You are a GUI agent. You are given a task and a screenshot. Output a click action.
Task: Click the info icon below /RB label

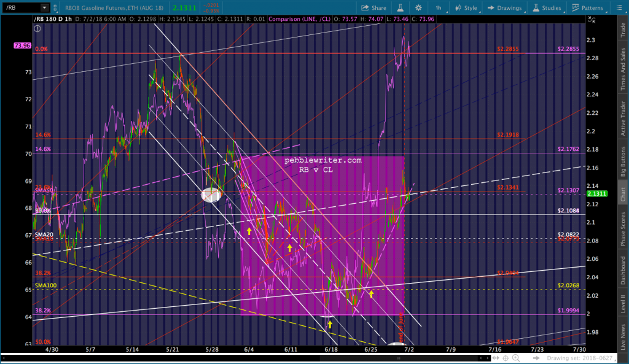(38, 28)
